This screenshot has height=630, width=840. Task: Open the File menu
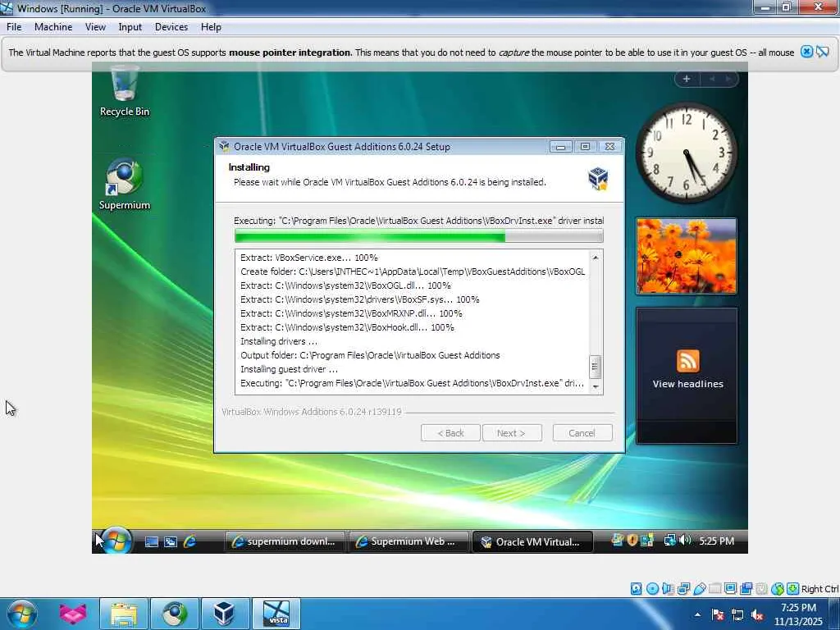tap(14, 27)
